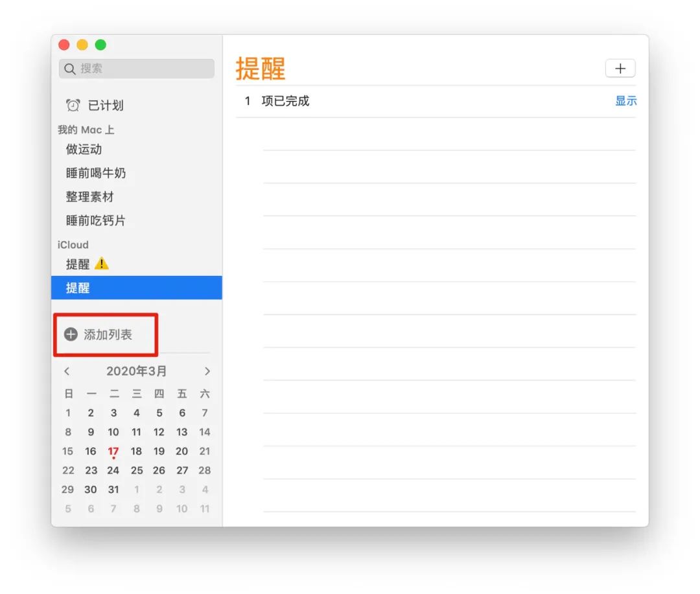Select the 整理素材 list

pyautogui.click(x=90, y=197)
